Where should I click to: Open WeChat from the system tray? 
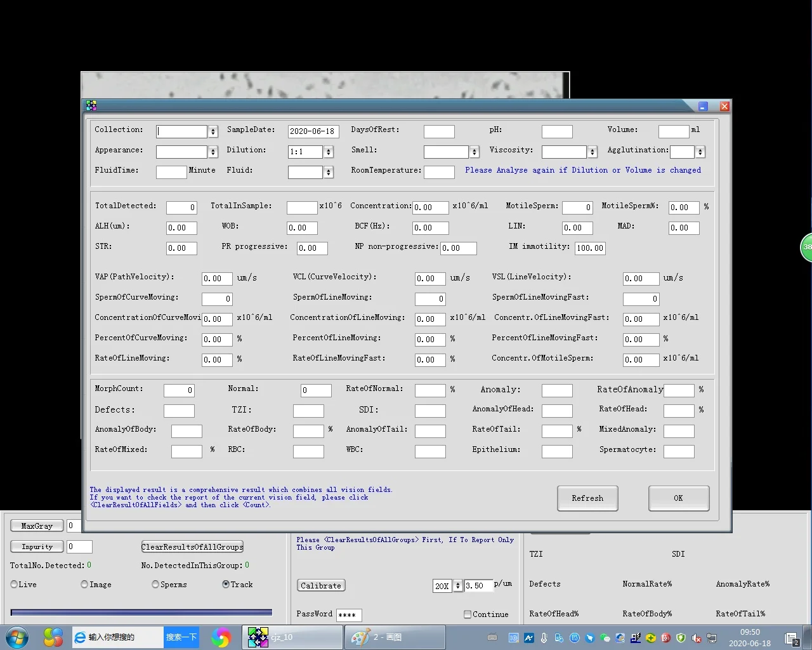604,638
